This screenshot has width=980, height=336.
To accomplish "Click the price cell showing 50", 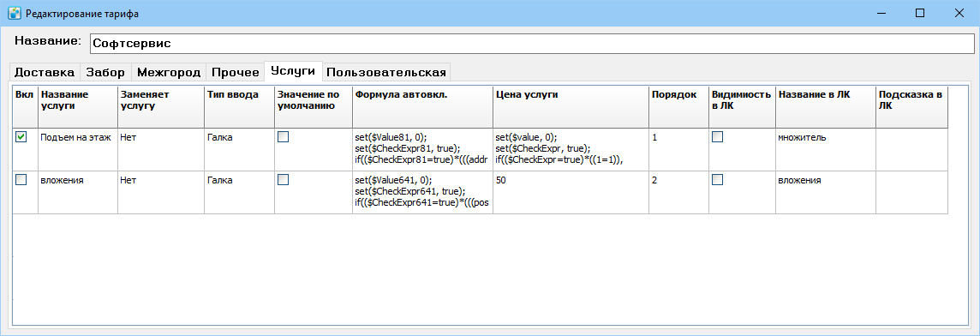I will coord(571,192).
